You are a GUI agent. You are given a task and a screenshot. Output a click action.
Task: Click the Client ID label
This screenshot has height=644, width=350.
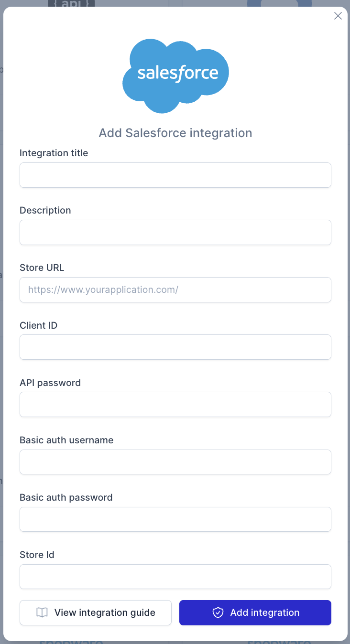(x=38, y=325)
